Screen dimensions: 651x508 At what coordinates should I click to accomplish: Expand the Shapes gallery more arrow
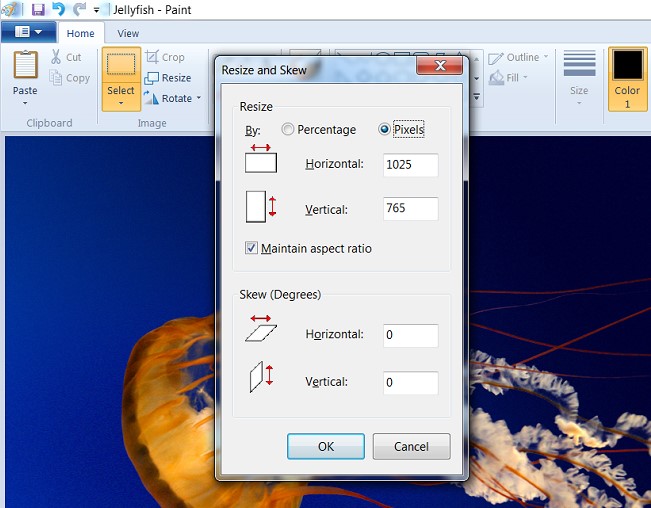(x=477, y=97)
